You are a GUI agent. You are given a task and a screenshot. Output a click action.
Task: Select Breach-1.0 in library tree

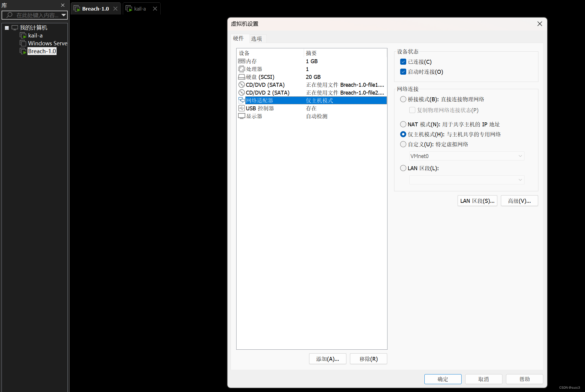point(42,51)
